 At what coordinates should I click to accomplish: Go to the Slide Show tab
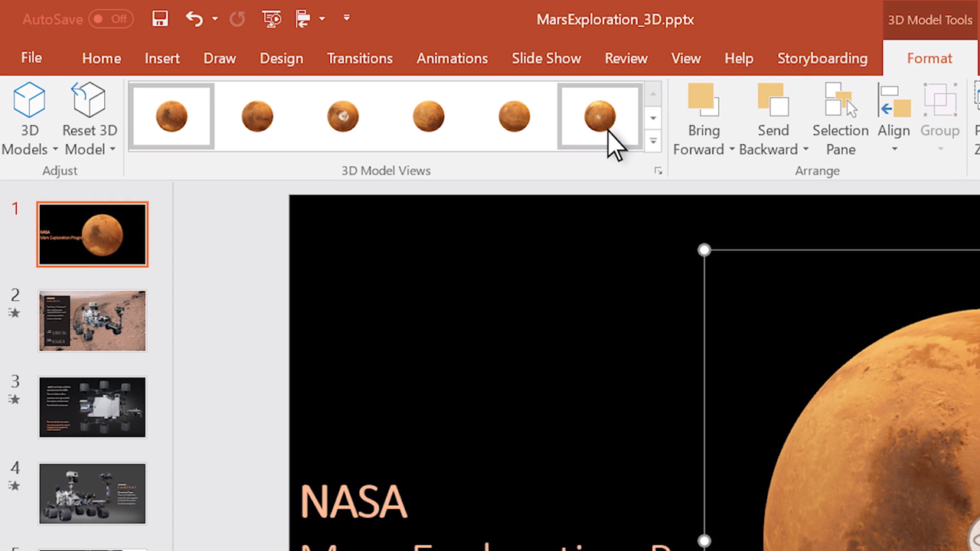coord(547,58)
